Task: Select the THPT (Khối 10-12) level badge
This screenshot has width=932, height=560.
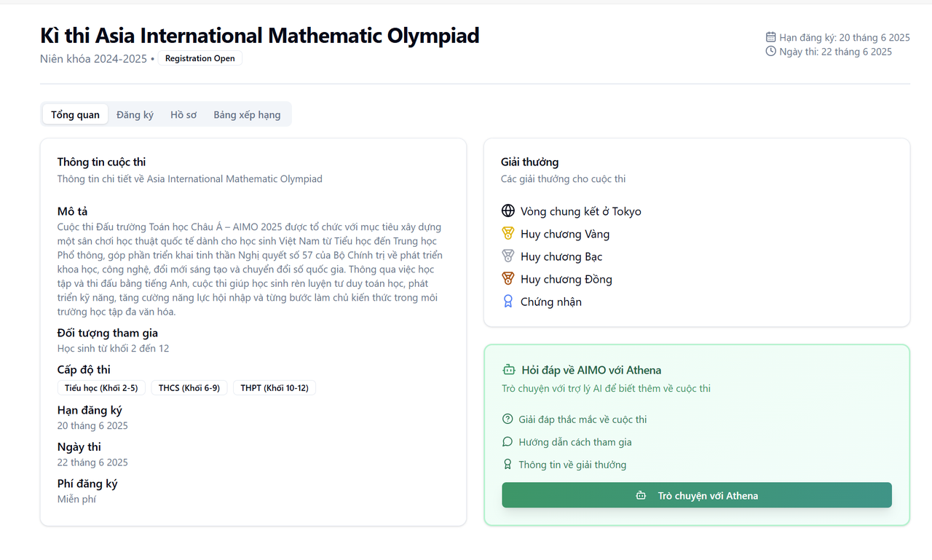Action: click(x=275, y=388)
